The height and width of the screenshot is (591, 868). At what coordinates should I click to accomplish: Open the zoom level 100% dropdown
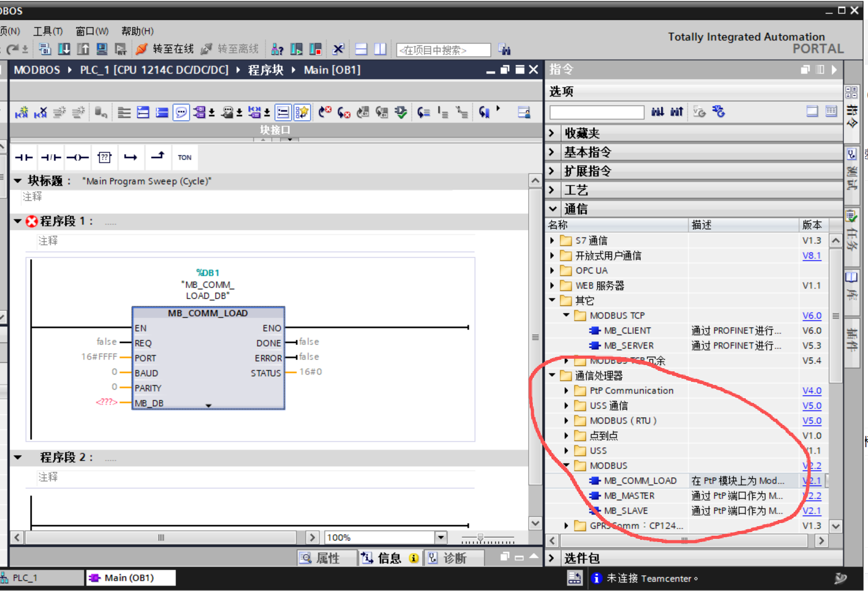pos(441,537)
